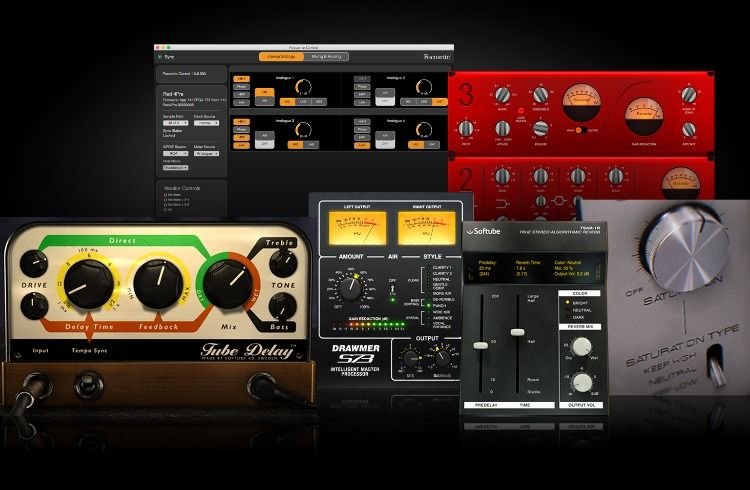Click the Ratio knob on Red 3 compressor
The image size is (750, 490).
tap(502, 95)
